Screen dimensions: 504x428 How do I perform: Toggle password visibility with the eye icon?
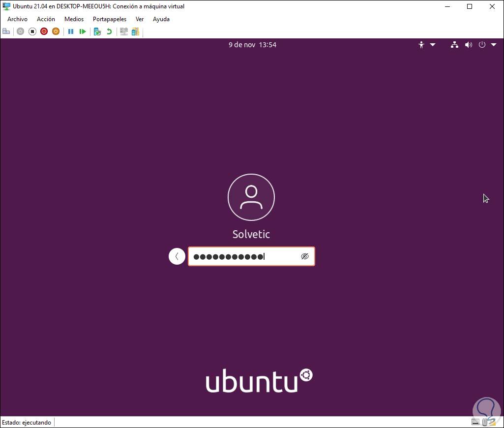click(305, 256)
